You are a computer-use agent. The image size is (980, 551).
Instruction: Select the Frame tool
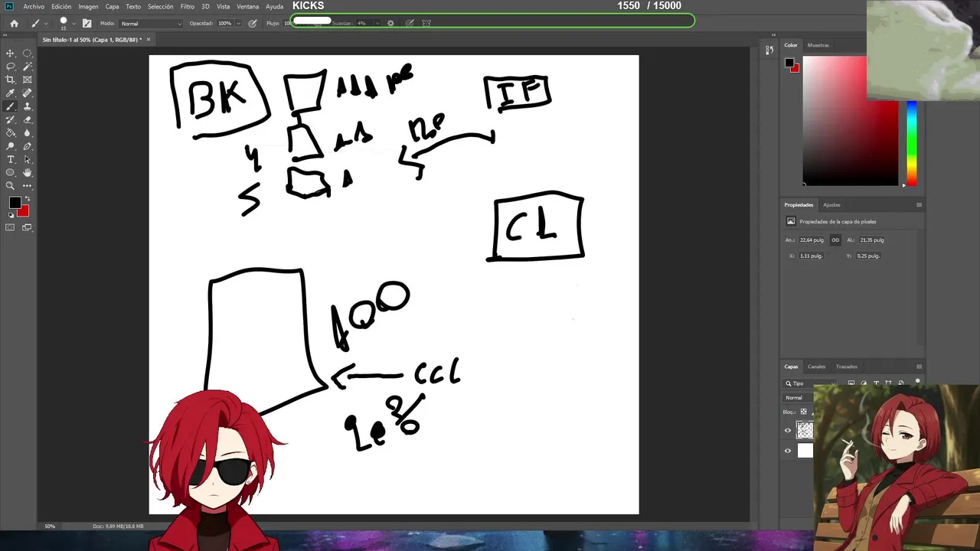[x=28, y=80]
